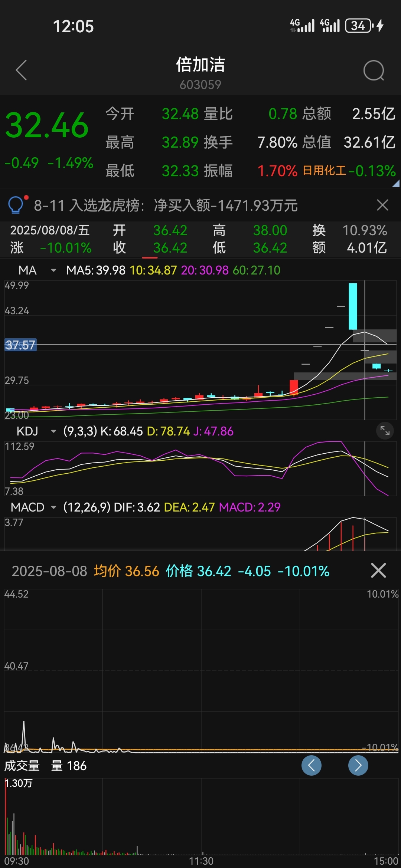The height and width of the screenshot is (868, 401).
Task: Tap the MACD DIF: 3.62 value
Action: coord(137,507)
